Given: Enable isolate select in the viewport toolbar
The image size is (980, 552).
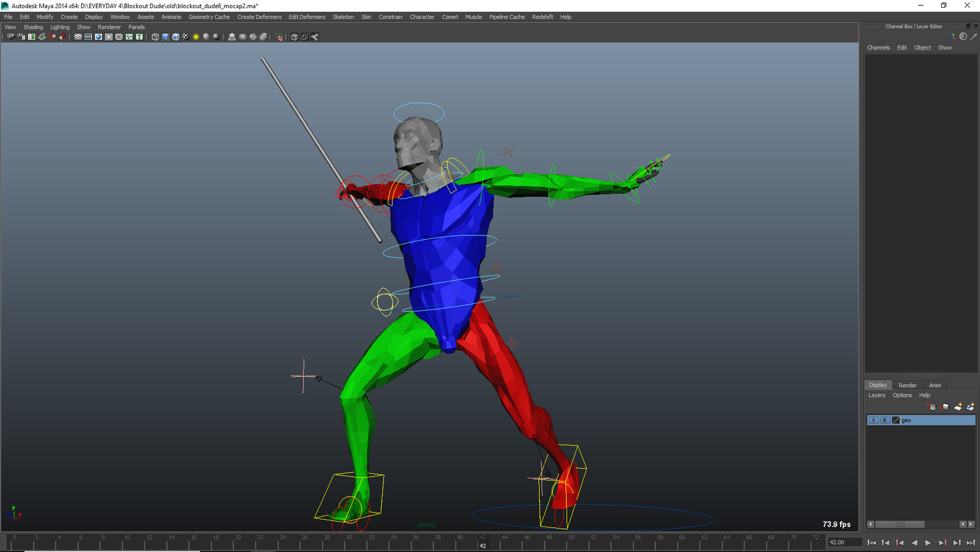Looking at the screenshot, I should [279, 37].
